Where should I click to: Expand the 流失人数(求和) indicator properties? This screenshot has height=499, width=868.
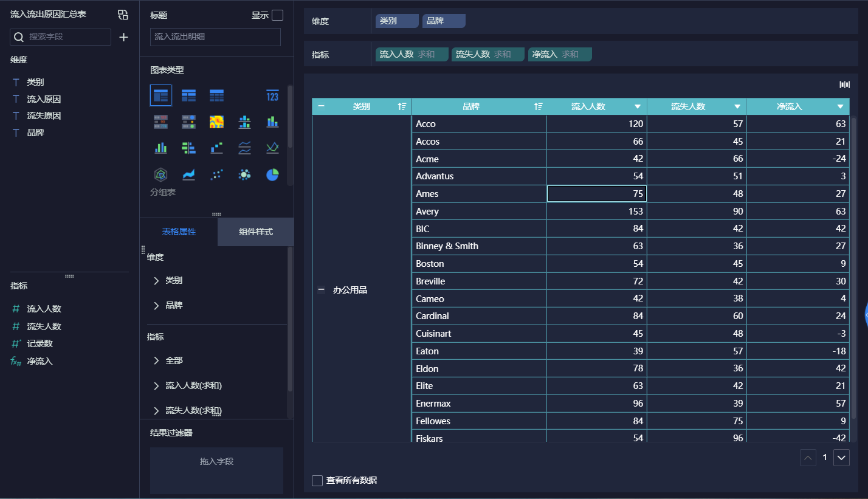tap(156, 410)
